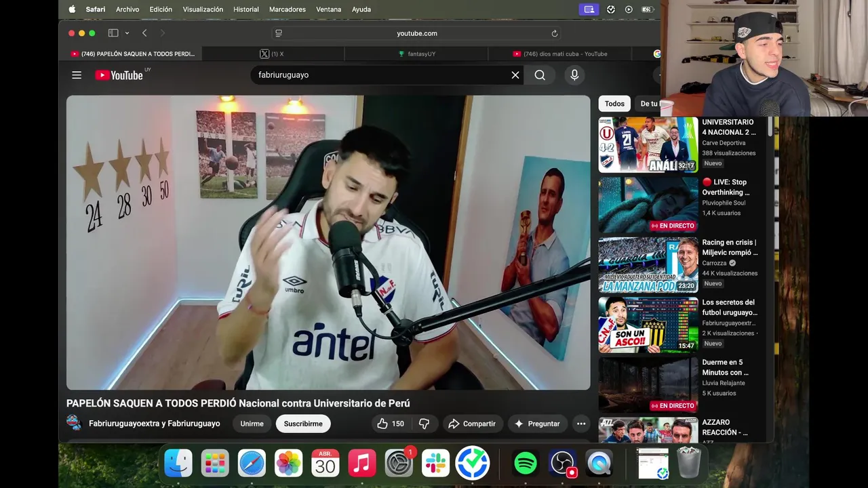Open QuickTime Player from the Dock
This screenshot has height=488, width=868.
click(x=599, y=464)
